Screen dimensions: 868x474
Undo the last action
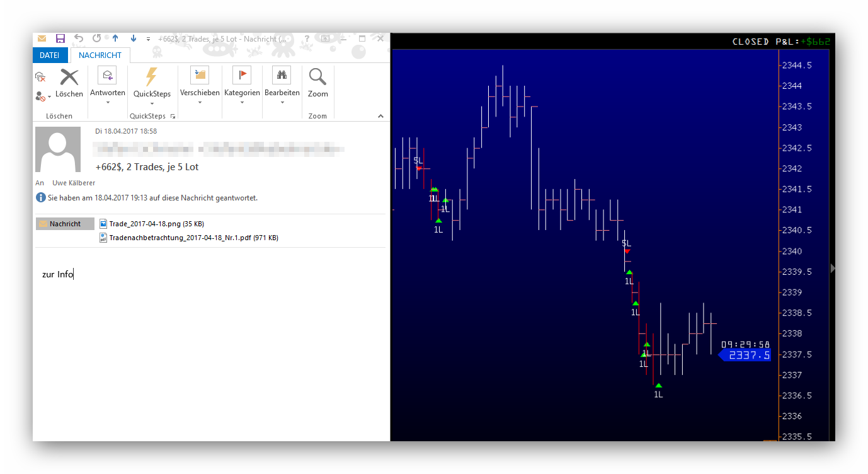[79, 38]
